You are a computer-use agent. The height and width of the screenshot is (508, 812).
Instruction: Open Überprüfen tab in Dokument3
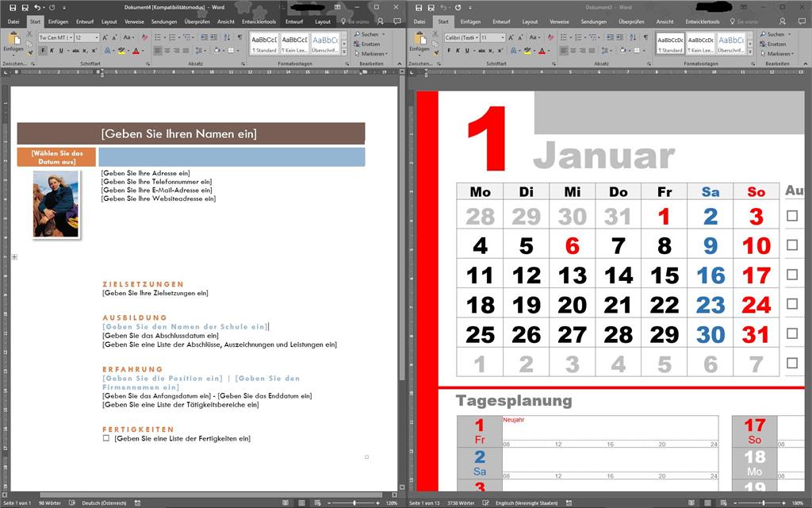pos(631,21)
